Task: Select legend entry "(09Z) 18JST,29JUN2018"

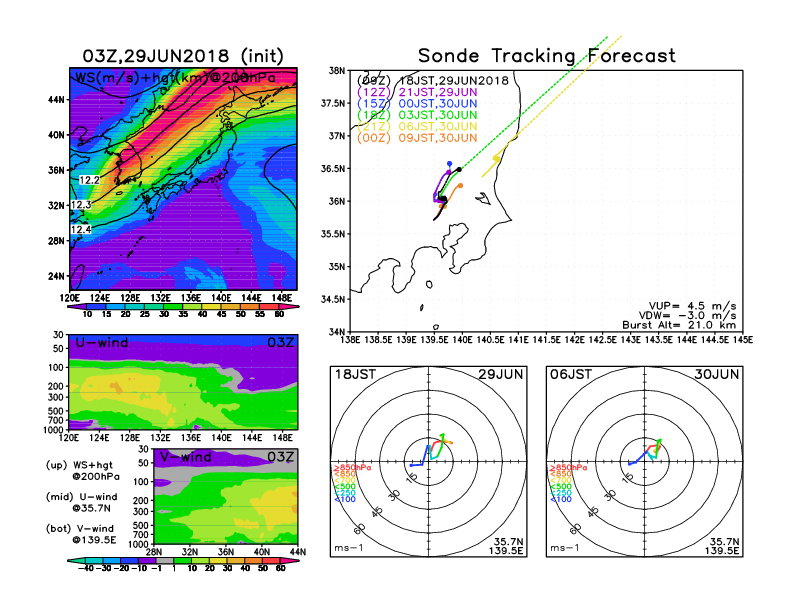Action: pos(432,81)
